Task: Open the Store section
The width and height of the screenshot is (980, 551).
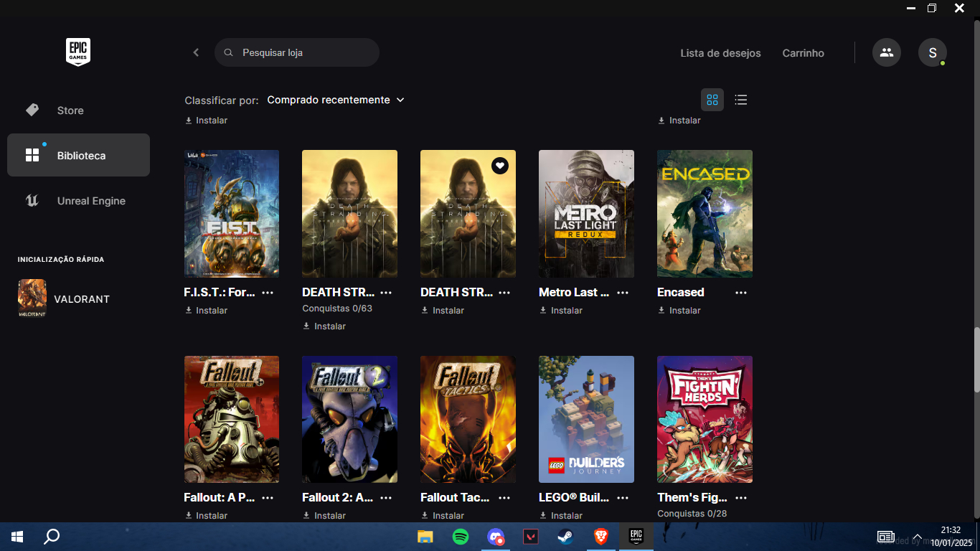Action: 78,110
